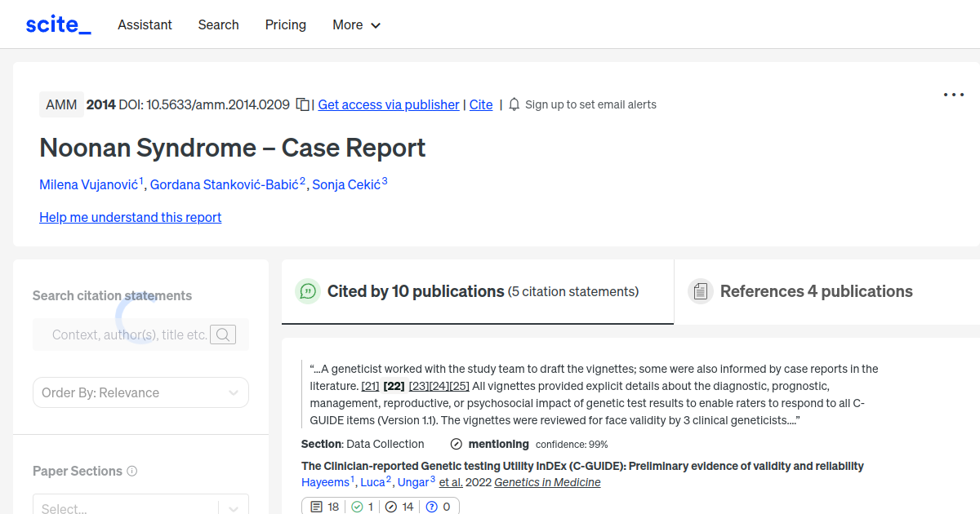Click the green supporting citations check icon
The width and height of the screenshot is (980, 514).
[357, 506]
